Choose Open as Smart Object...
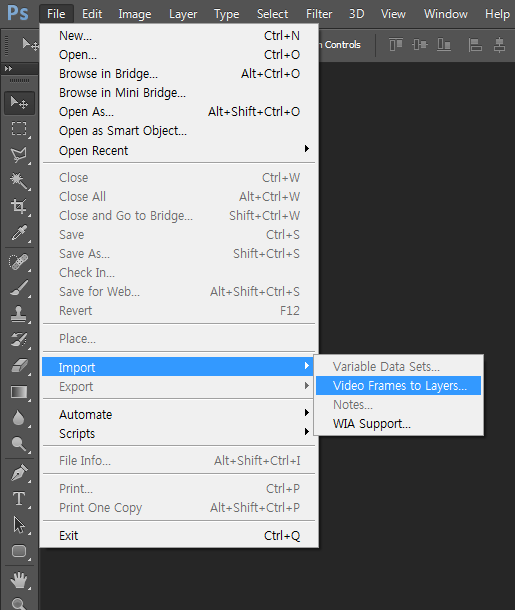 [x=179, y=131]
